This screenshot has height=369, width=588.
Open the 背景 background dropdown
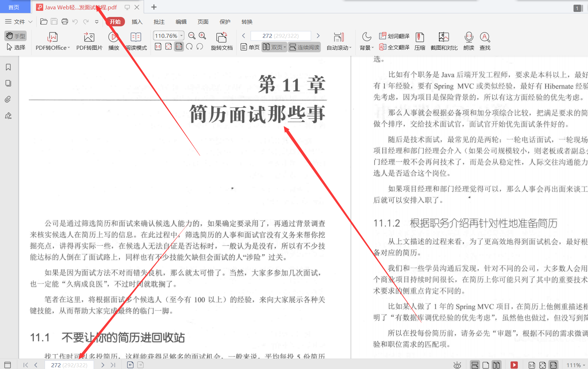point(367,41)
